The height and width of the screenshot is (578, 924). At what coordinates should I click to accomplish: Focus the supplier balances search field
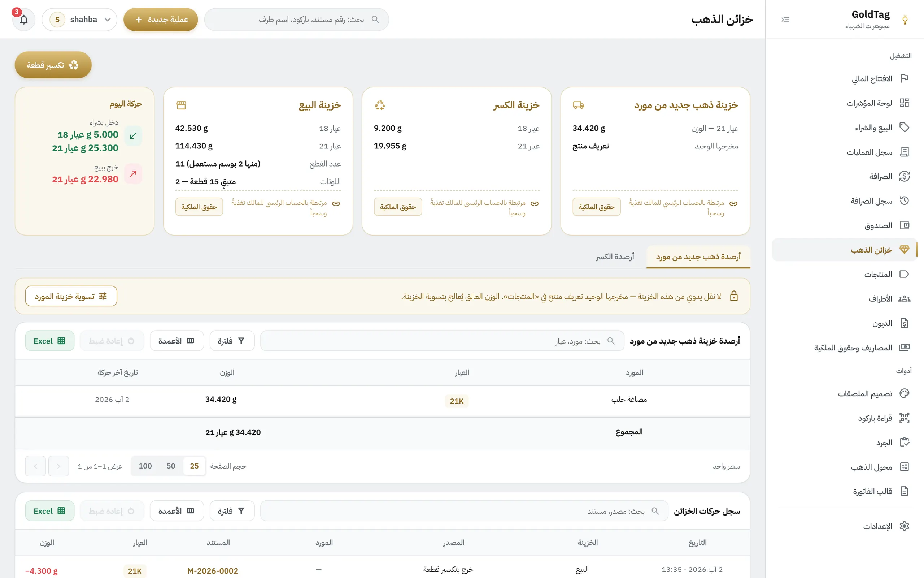(x=442, y=341)
